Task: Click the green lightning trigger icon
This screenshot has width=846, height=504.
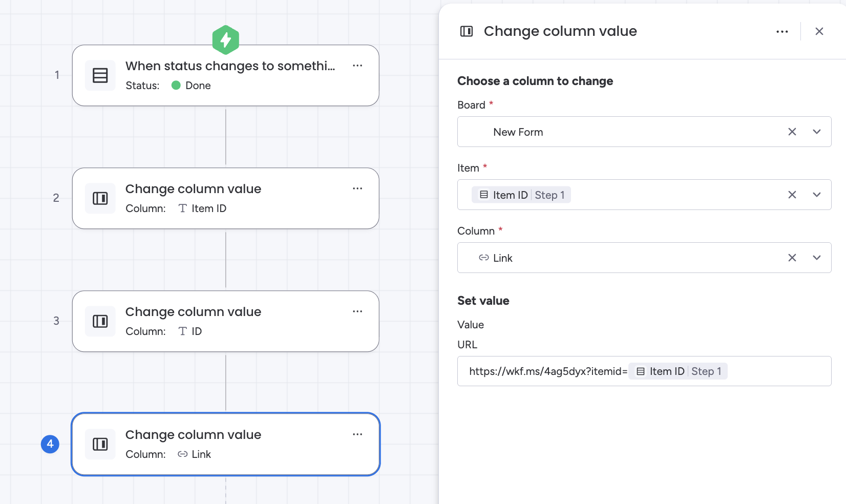Action: pyautogui.click(x=226, y=39)
